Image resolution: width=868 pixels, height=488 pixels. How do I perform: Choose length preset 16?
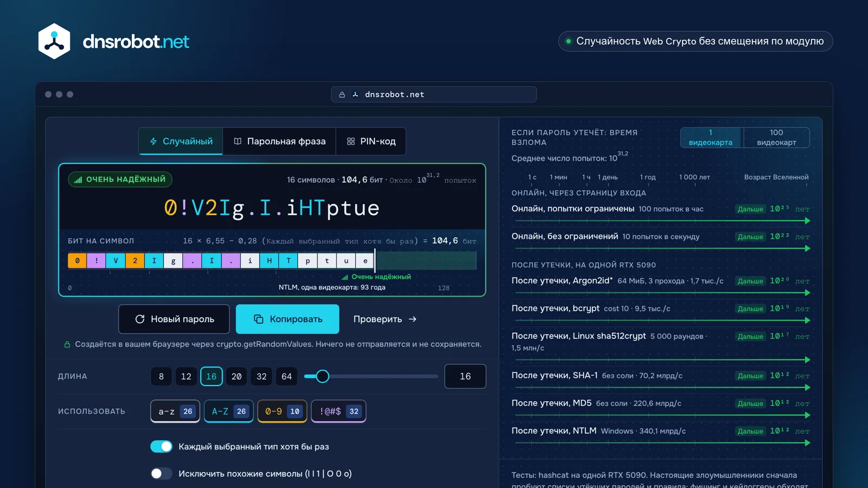pos(212,376)
